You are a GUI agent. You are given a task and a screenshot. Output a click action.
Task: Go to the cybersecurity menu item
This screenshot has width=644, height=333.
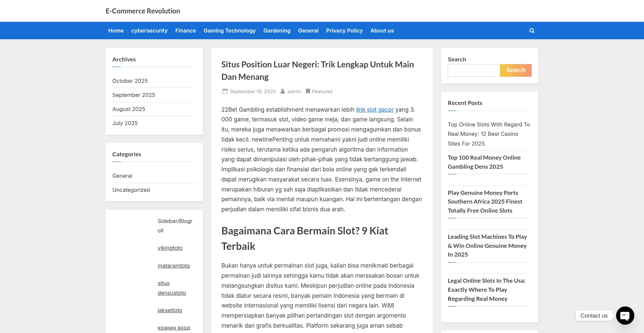[x=149, y=31]
